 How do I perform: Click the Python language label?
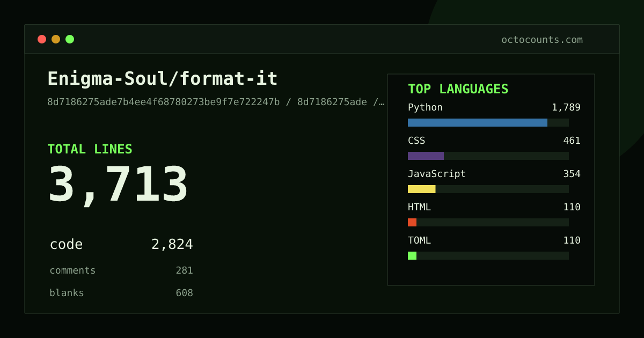click(x=425, y=107)
